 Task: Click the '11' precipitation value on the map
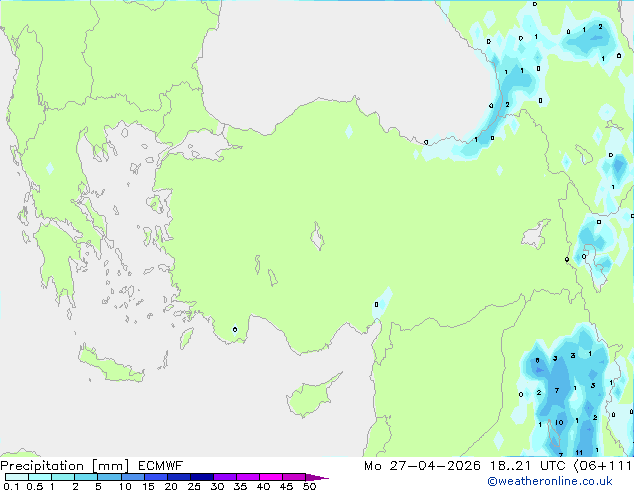click(579, 452)
